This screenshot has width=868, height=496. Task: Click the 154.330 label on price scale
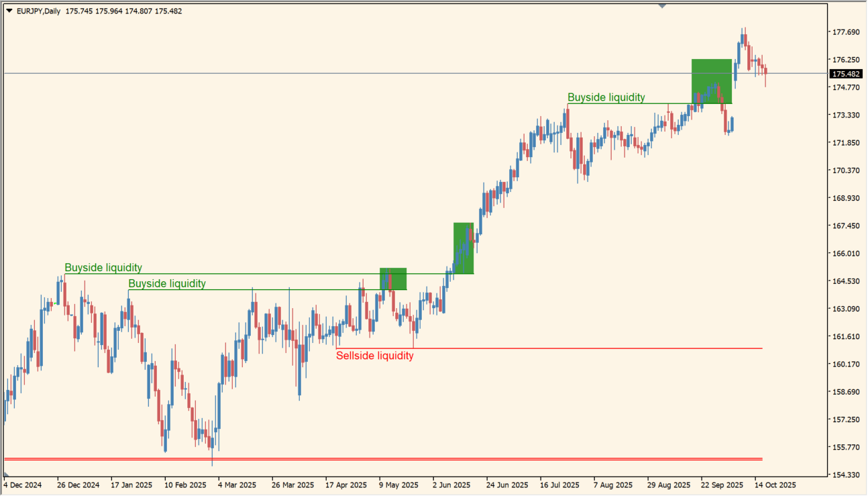pyautogui.click(x=846, y=475)
